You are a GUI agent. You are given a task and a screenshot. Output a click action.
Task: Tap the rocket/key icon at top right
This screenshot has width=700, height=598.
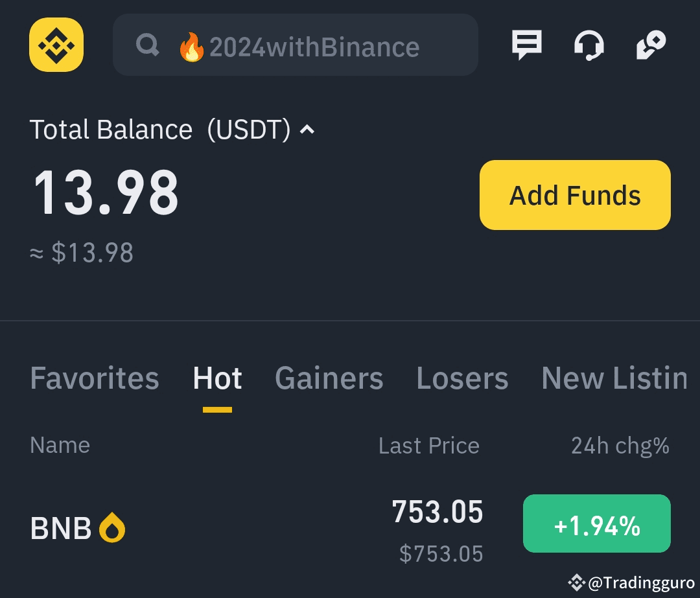pos(651,45)
